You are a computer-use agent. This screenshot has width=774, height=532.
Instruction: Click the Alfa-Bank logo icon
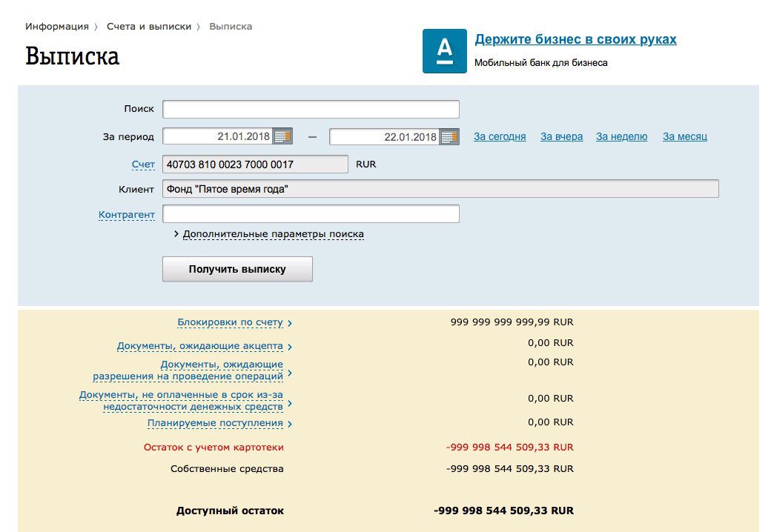pos(444,51)
